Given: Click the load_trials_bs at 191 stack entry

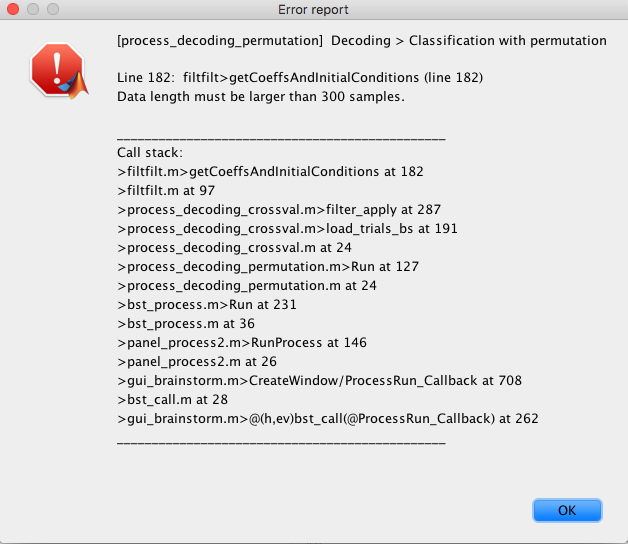Looking at the screenshot, I should pyautogui.click(x=287, y=228).
